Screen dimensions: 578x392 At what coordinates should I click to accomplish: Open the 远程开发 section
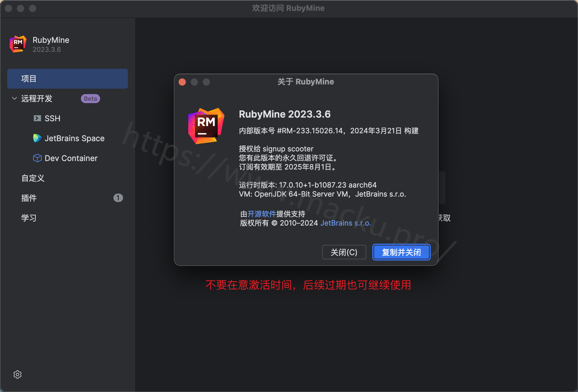(37, 99)
